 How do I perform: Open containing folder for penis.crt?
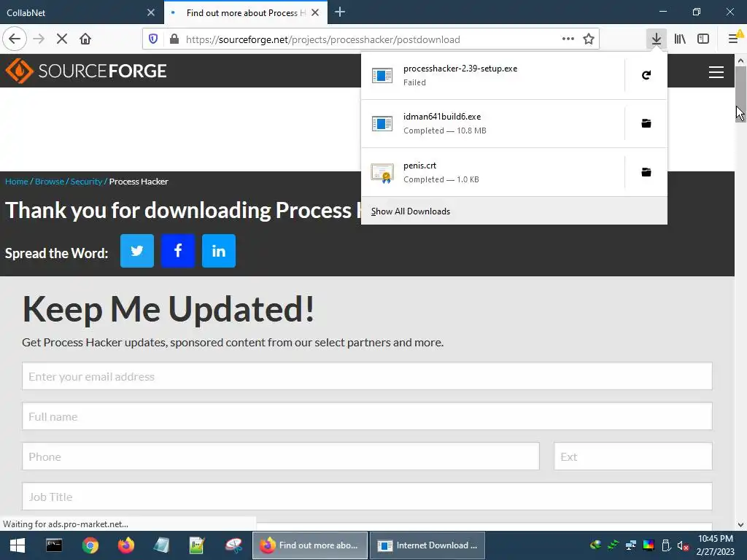coord(646,172)
